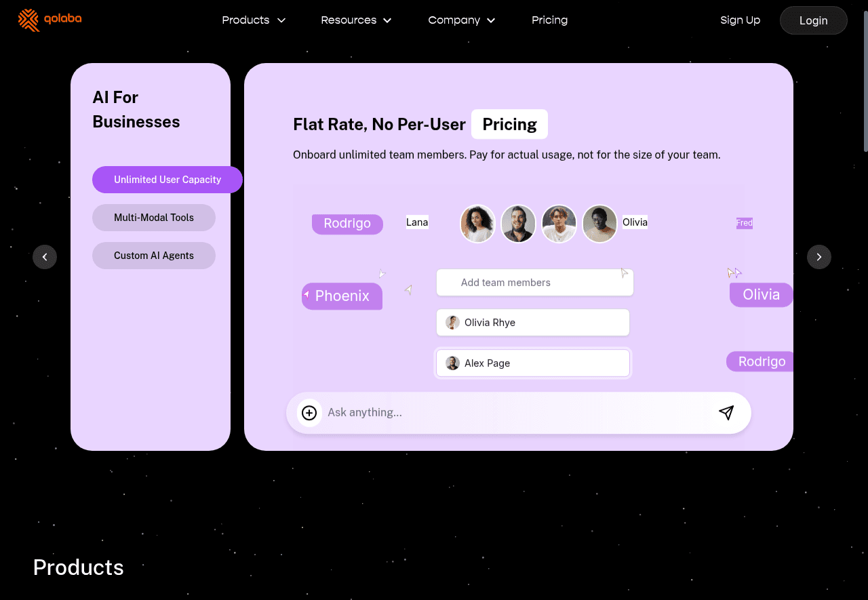Expand the Company dropdown menu

tap(461, 20)
